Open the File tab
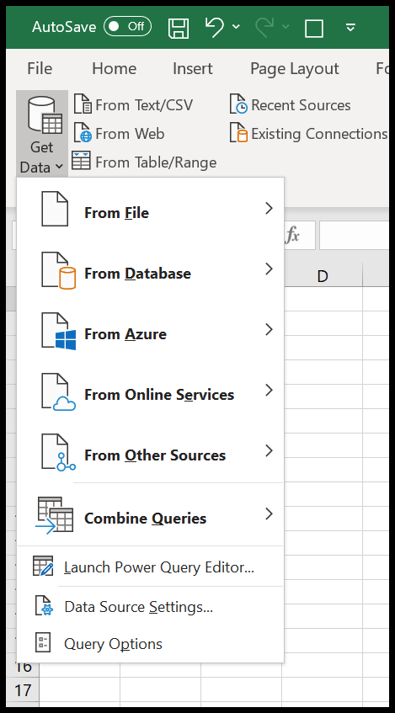 [x=40, y=68]
